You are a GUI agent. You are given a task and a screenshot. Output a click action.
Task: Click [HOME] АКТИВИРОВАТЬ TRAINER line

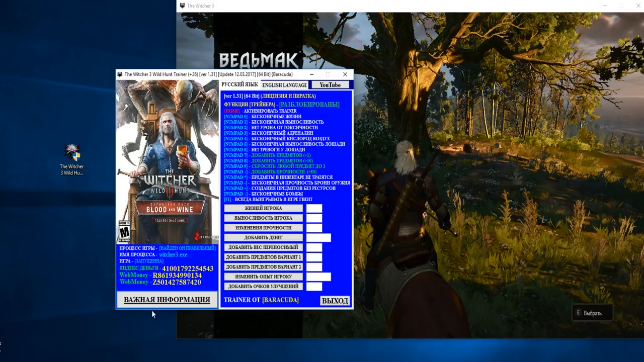tap(260, 111)
